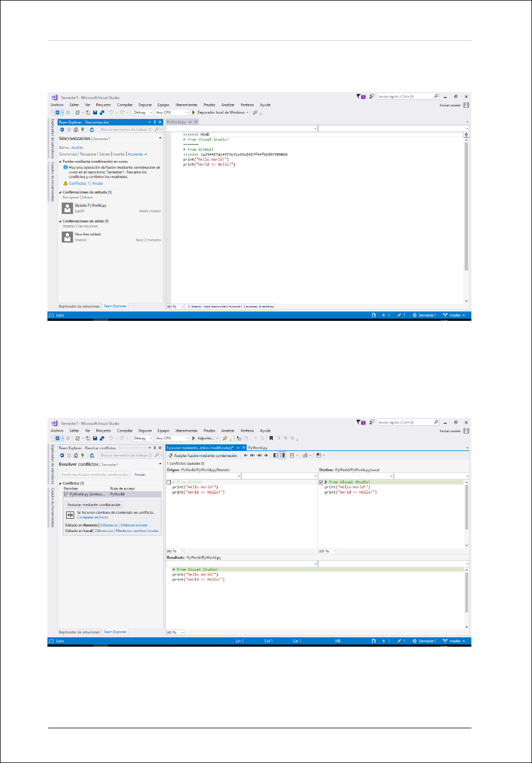Click the upward-arrow count in top screenshot's status bar

(x=385, y=315)
